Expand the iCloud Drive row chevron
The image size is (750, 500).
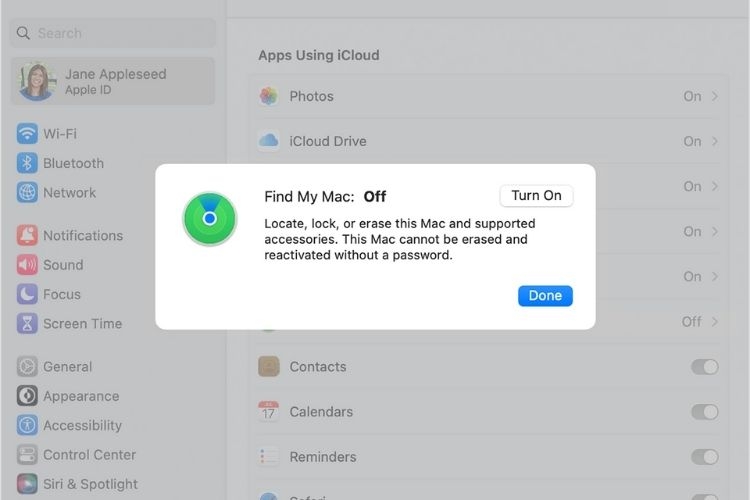click(x=715, y=141)
